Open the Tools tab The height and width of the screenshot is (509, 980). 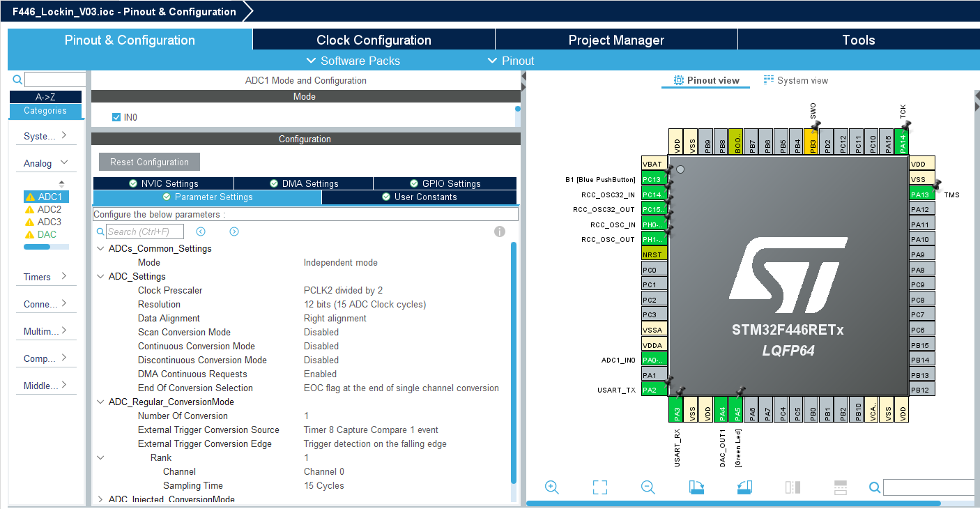[x=858, y=40]
